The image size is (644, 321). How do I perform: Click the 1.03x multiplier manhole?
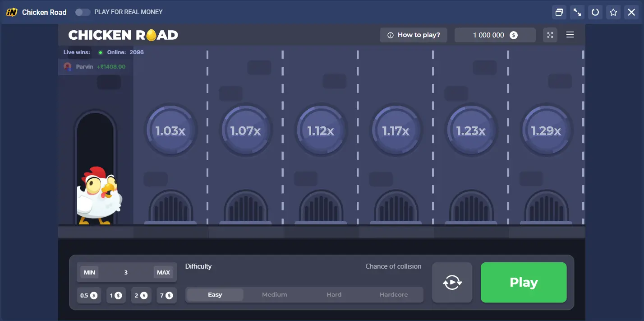tap(170, 131)
